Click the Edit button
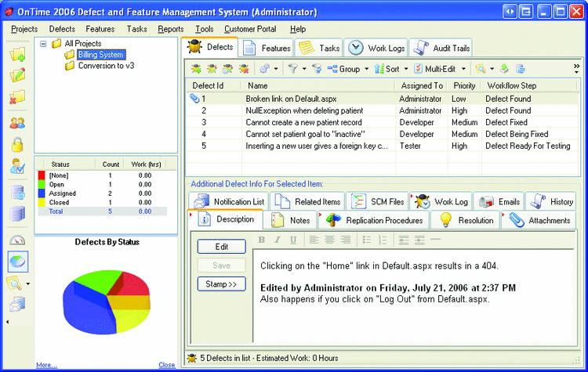 click(x=221, y=247)
